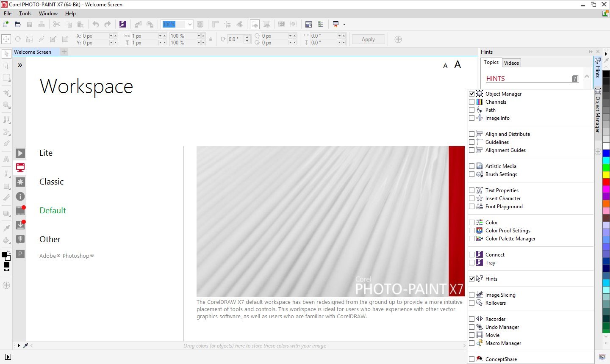
Task: Uncheck the Hints checkbox
Action: click(472, 279)
